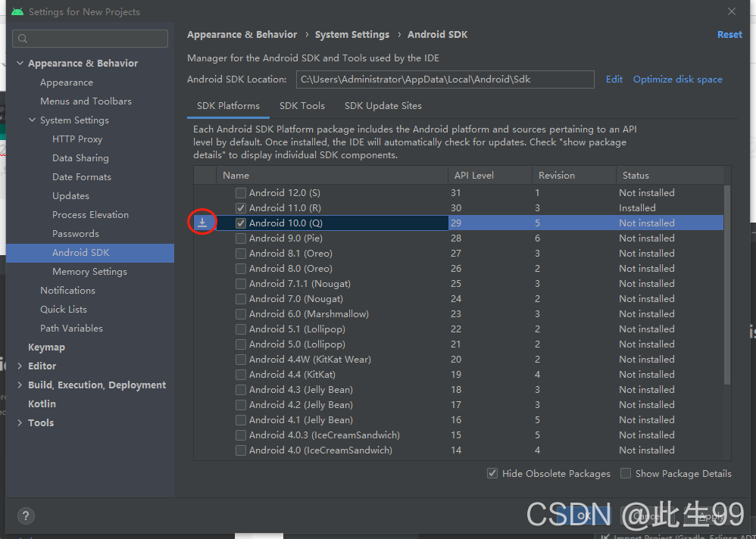
Task: Check the Android 6.0 (Marshmallow) checkbox
Action: point(241,314)
